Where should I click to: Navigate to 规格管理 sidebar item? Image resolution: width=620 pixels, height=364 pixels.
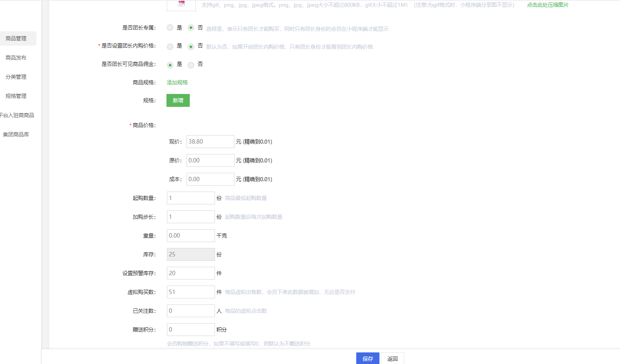point(16,96)
